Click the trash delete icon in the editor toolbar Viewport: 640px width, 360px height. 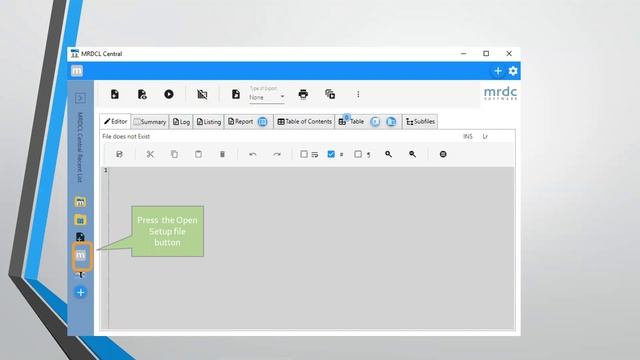pyautogui.click(x=222, y=154)
